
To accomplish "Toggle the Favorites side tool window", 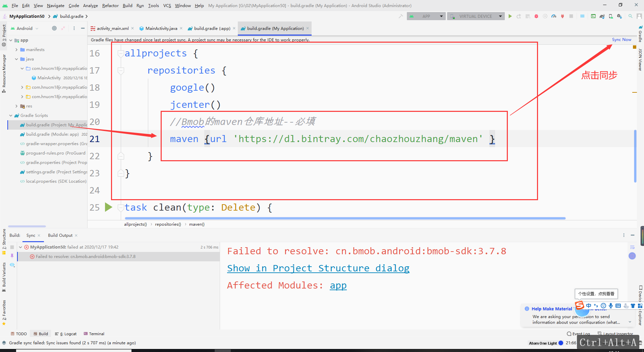I will [4, 312].
